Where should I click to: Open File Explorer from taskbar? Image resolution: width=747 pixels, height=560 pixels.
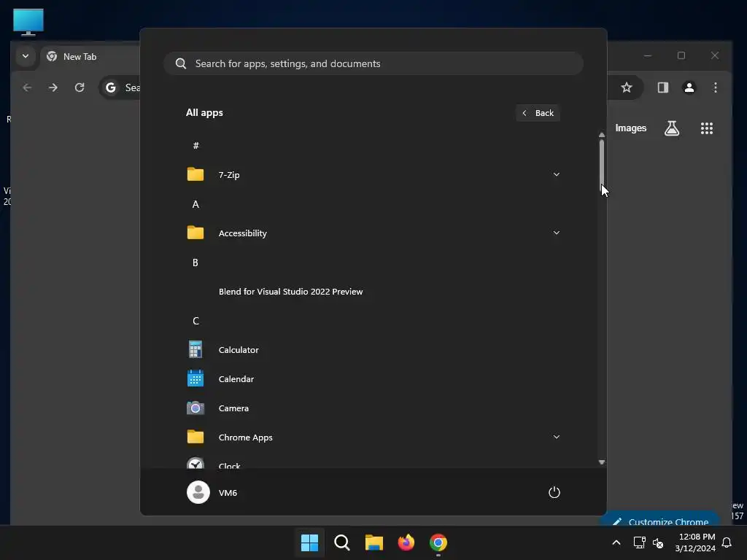[374, 542]
